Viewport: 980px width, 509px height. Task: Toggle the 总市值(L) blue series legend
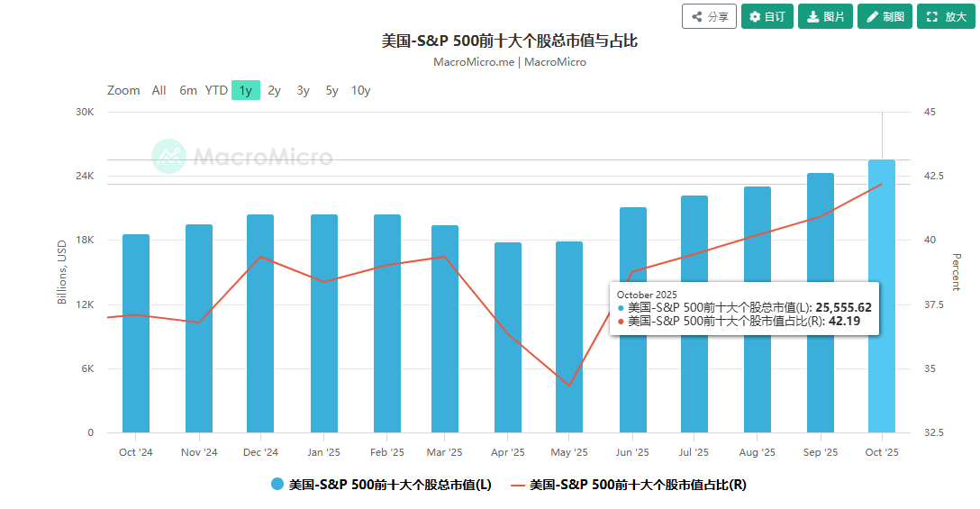click(x=381, y=485)
